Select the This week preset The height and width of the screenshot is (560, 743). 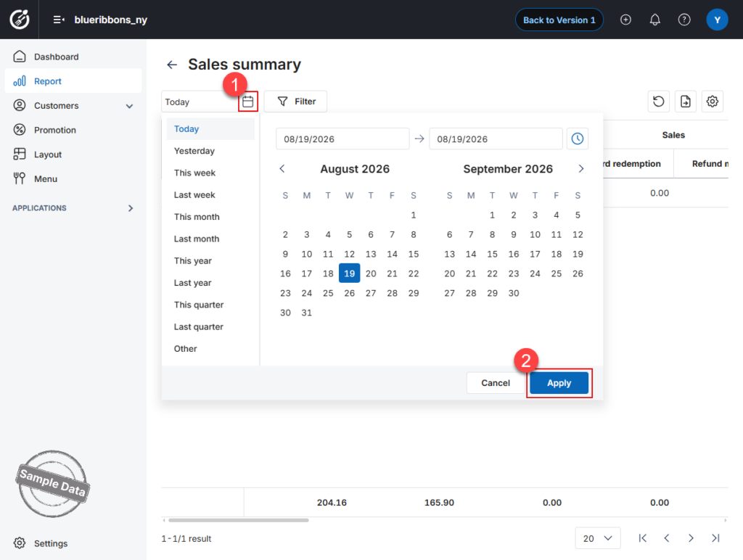point(210,173)
